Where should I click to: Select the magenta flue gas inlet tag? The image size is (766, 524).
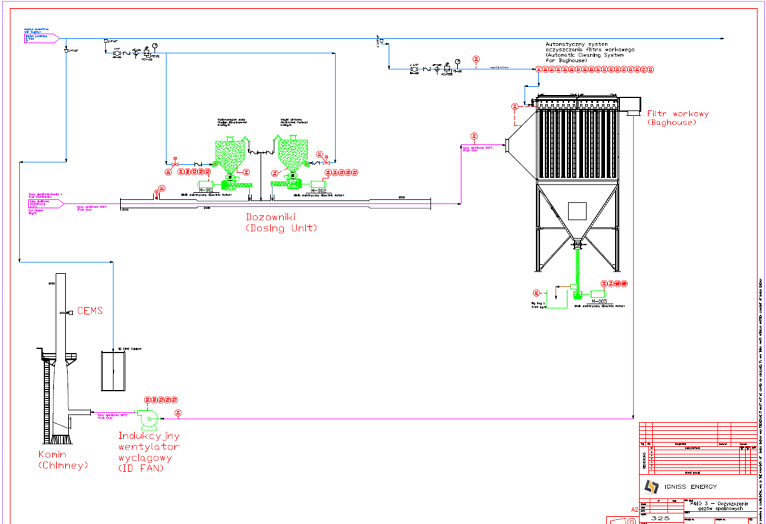tap(46, 203)
